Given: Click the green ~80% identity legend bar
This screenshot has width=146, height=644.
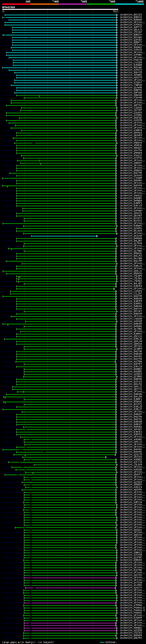Looking at the screenshot, I should (x=101, y=4).
